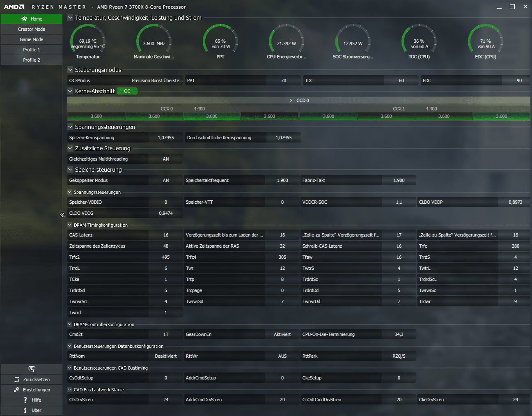Click Speichertaktfrequenz 1.900 value
The width and height of the screenshot is (532, 416).
pos(282,180)
